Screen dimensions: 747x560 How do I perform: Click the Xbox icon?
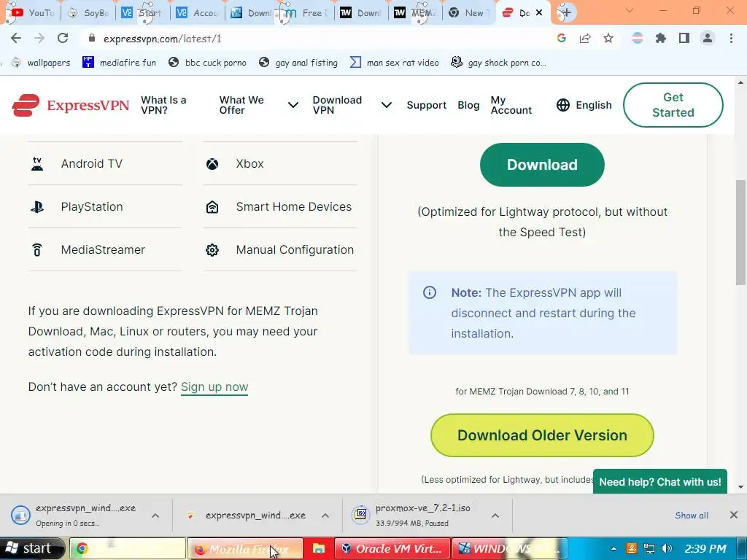coord(212,164)
